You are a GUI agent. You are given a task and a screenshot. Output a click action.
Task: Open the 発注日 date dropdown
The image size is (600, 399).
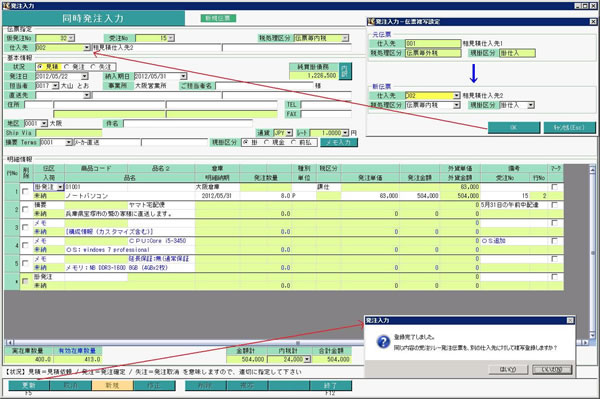pos(85,76)
